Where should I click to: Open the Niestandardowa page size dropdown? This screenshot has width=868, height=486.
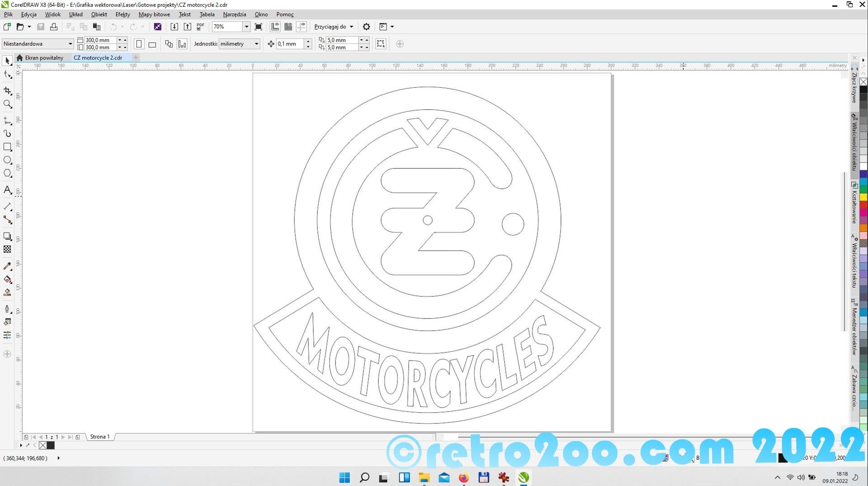pos(70,44)
